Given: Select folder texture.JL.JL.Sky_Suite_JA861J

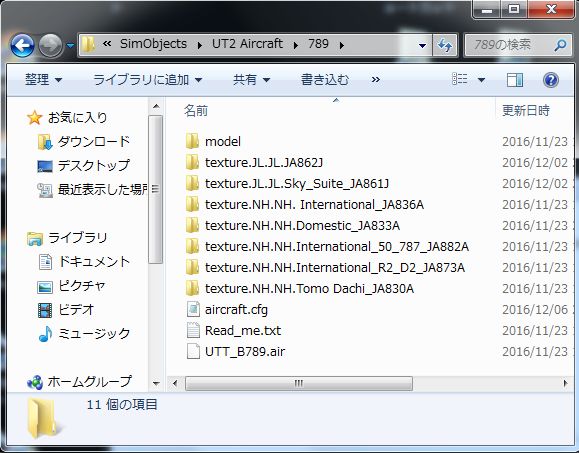Looking at the screenshot, I should pos(297,183).
